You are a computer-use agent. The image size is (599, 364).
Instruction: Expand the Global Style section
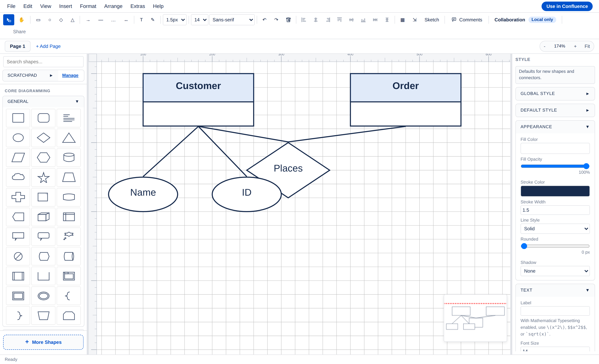tap(555, 94)
